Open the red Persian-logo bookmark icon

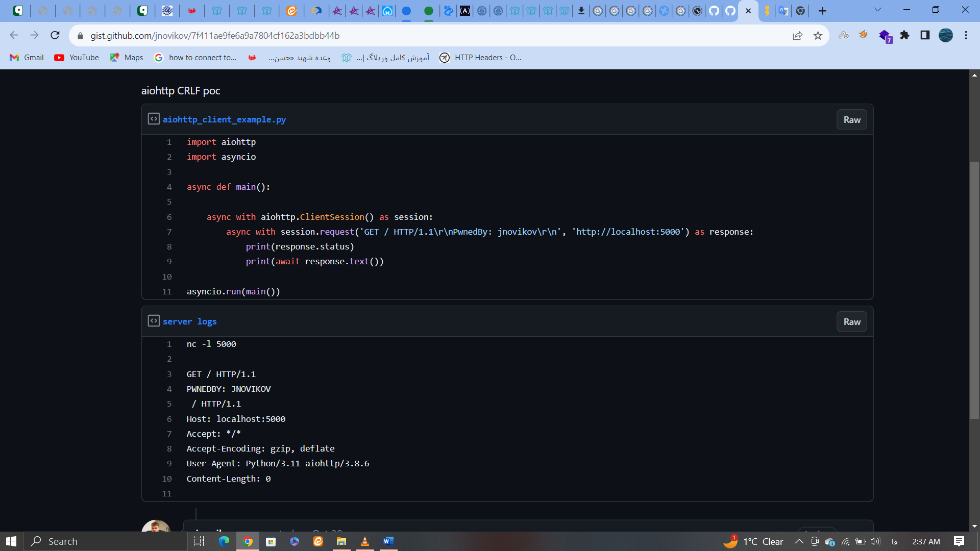click(252, 58)
